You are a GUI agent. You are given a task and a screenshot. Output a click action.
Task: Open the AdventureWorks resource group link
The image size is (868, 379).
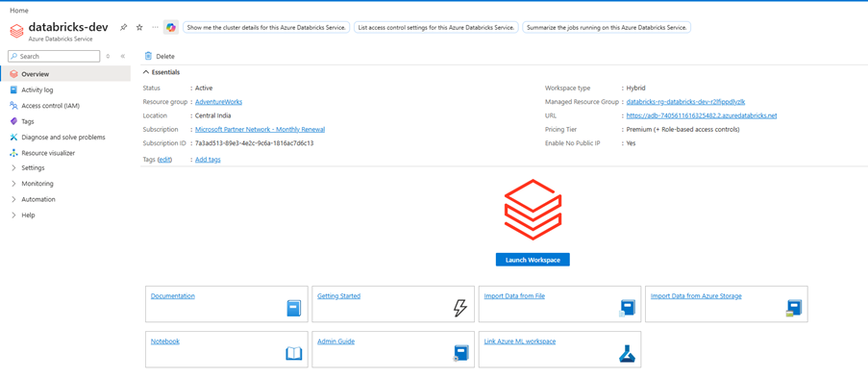218,102
